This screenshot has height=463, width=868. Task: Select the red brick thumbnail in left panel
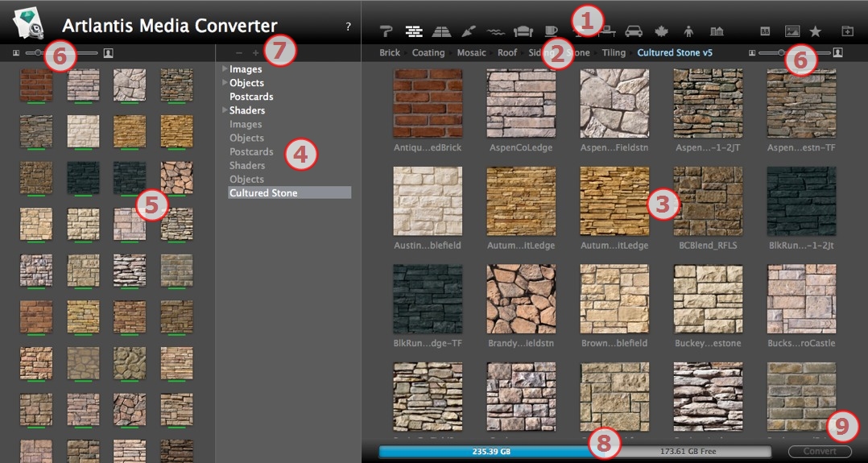click(36, 85)
